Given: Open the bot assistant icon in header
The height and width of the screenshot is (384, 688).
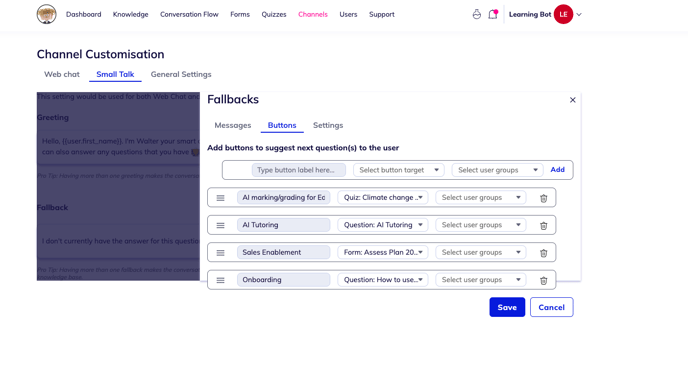Looking at the screenshot, I should coord(477,14).
